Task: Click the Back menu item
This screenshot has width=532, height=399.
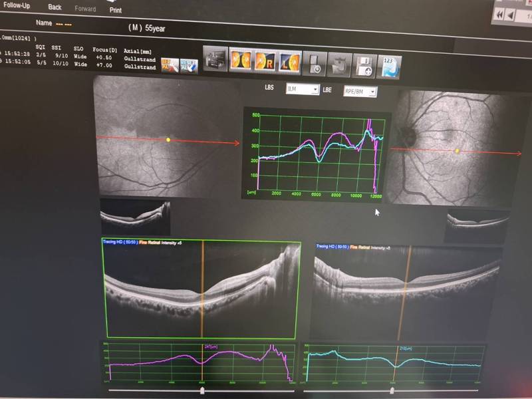Action: [55, 7]
